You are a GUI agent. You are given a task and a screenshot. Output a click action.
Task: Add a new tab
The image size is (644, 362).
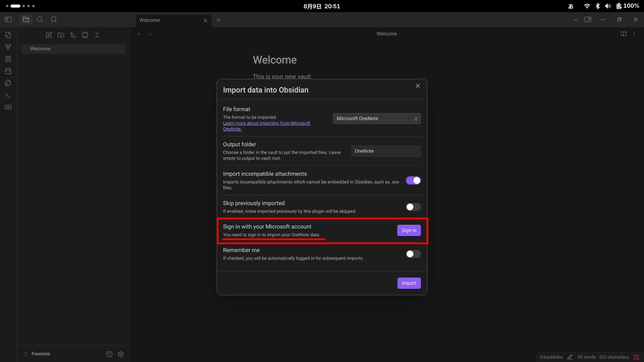tap(219, 20)
